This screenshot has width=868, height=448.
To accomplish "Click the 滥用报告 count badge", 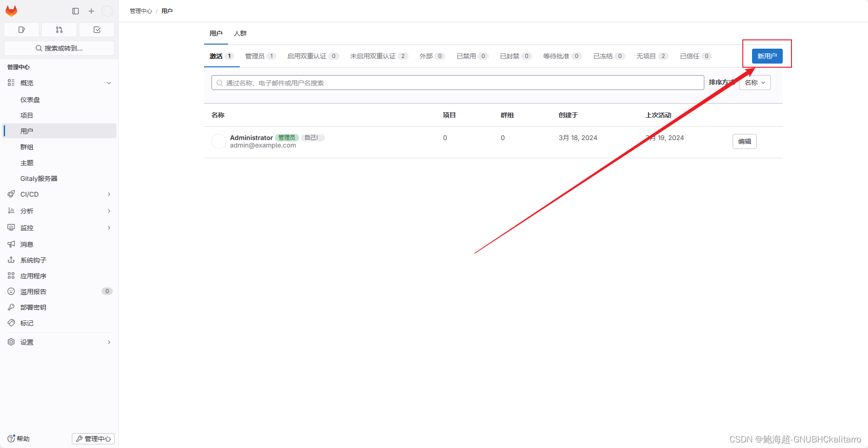I will coord(107,291).
